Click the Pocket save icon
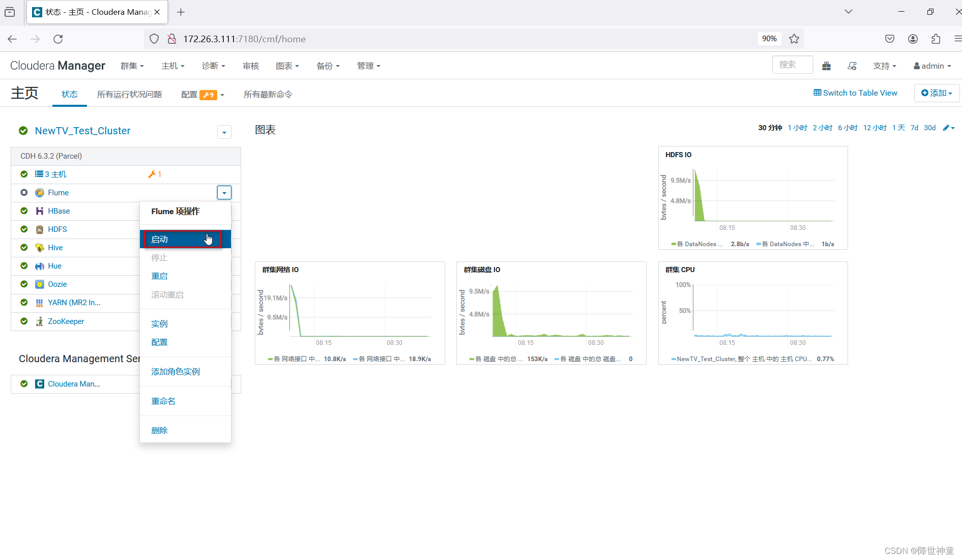Viewport: 962px width, 560px height. point(890,39)
